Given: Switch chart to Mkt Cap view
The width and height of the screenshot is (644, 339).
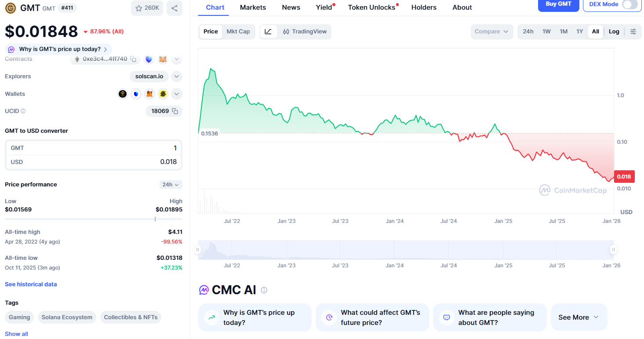Looking at the screenshot, I should (238, 32).
